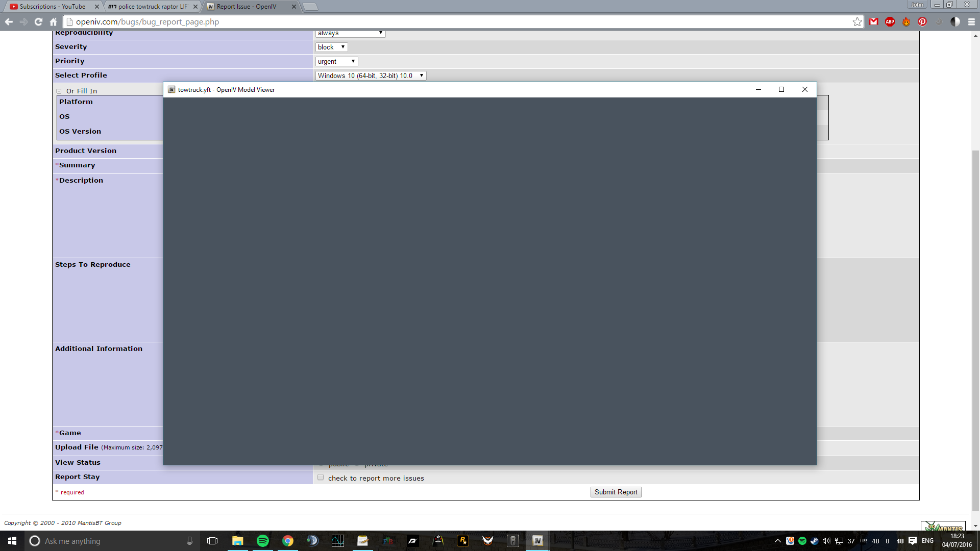Expand the Select Profile dropdown
This screenshot has height=551, width=980.
371,76
